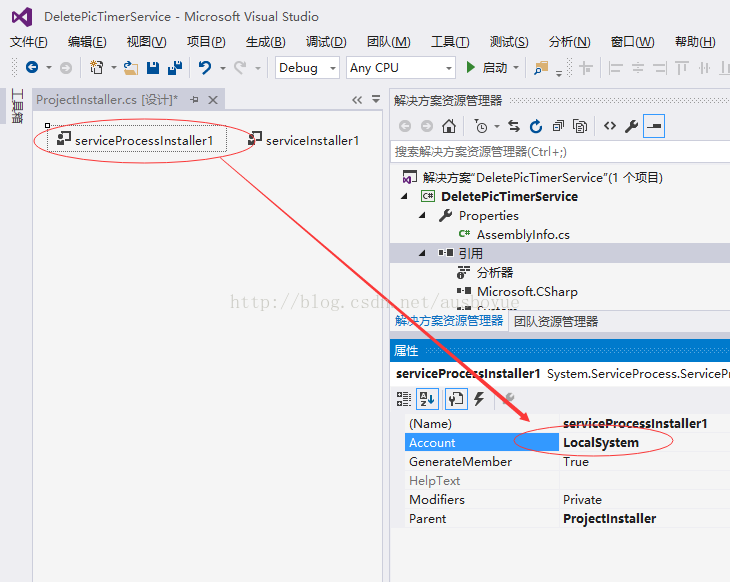Open the 编辑(E) menu

pos(87,42)
